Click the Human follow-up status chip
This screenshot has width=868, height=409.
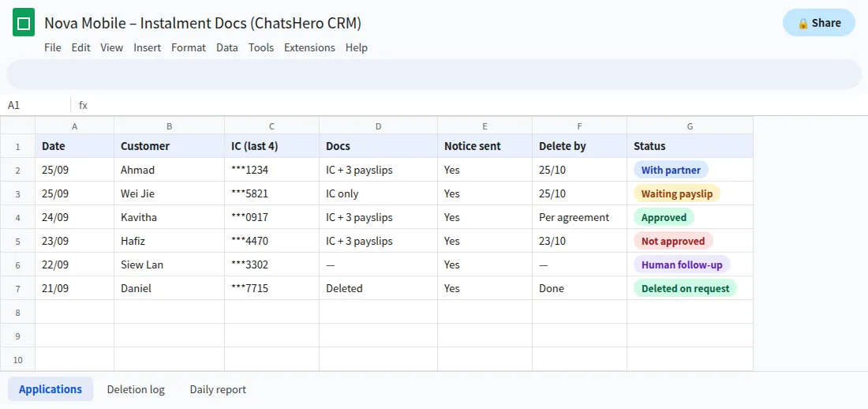682,265
